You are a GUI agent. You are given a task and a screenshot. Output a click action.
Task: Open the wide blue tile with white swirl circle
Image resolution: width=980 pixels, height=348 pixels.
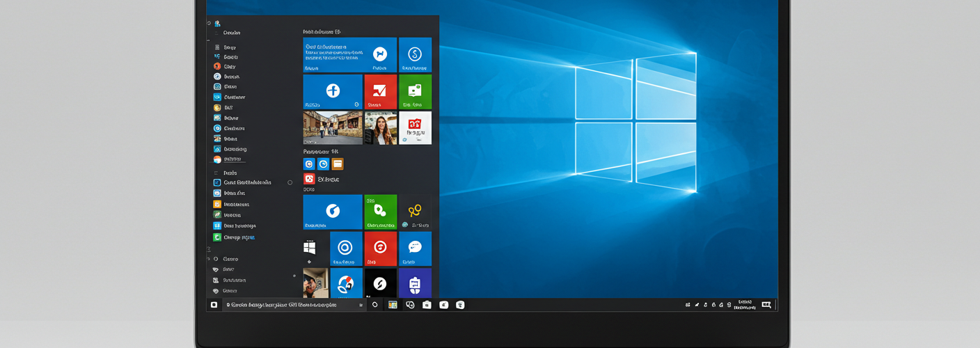pos(333,212)
